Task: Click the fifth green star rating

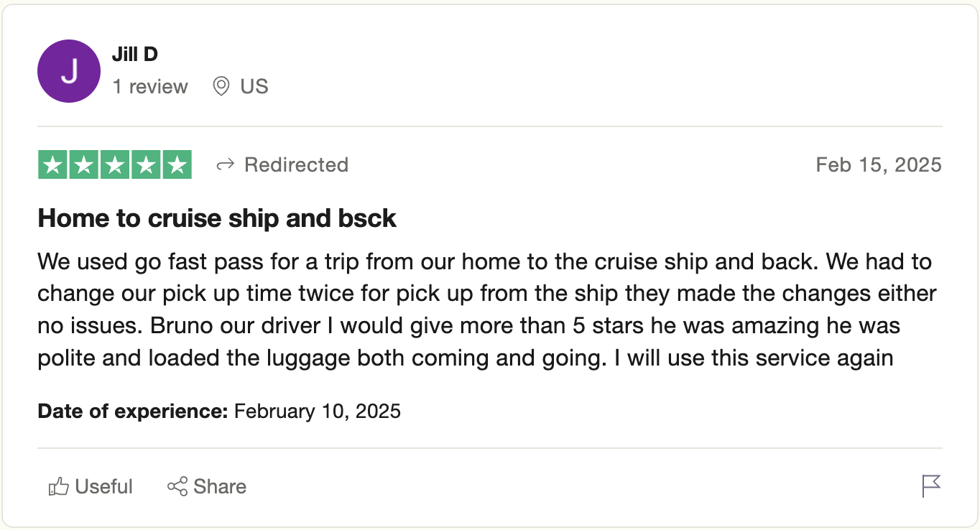Action: tap(177, 164)
